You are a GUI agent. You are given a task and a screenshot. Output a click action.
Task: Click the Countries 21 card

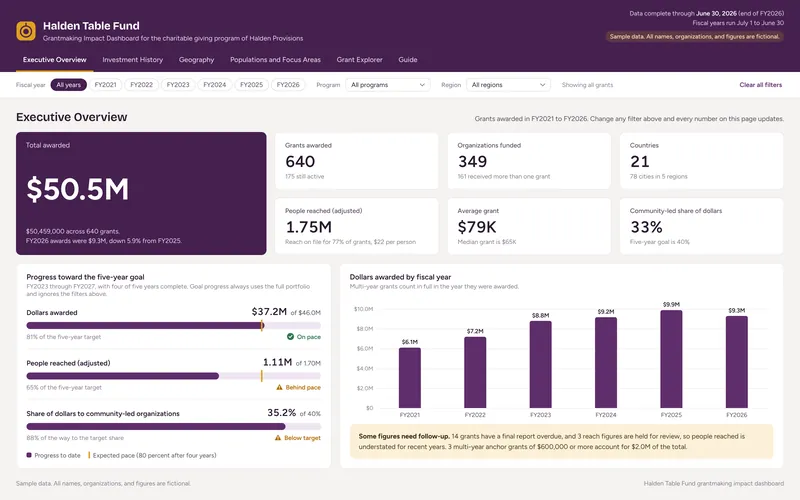[702, 161]
